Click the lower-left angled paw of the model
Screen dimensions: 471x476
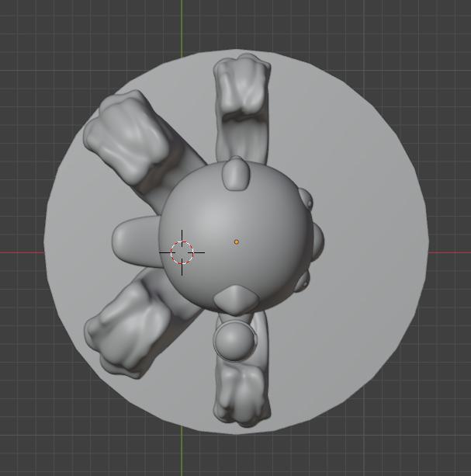(129, 329)
